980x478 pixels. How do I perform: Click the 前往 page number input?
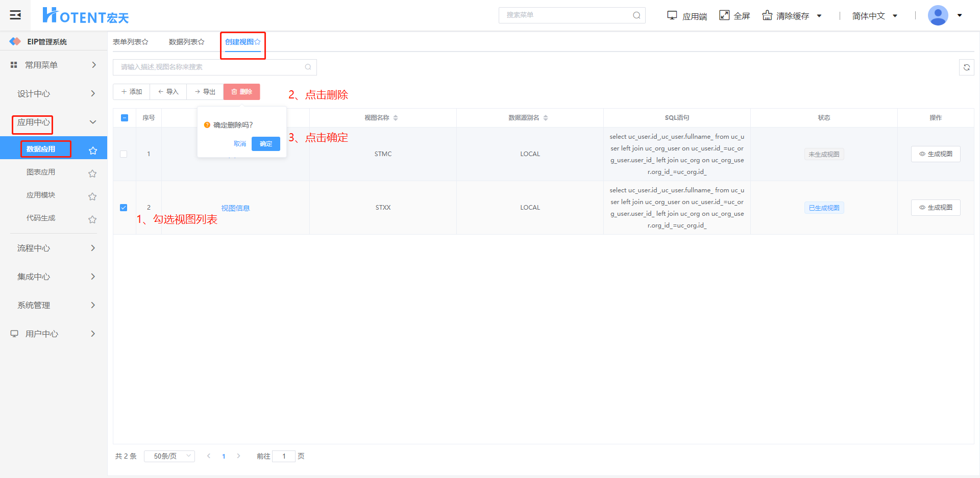click(x=284, y=456)
